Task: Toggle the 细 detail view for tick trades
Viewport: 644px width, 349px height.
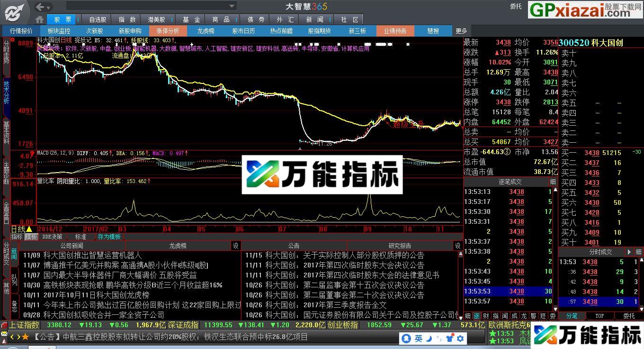Action: point(552,182)
